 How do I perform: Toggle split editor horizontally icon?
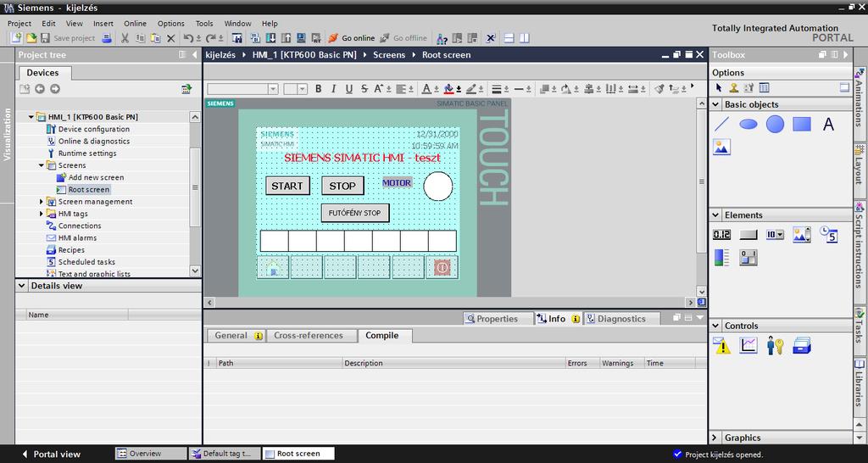(509, 38)
